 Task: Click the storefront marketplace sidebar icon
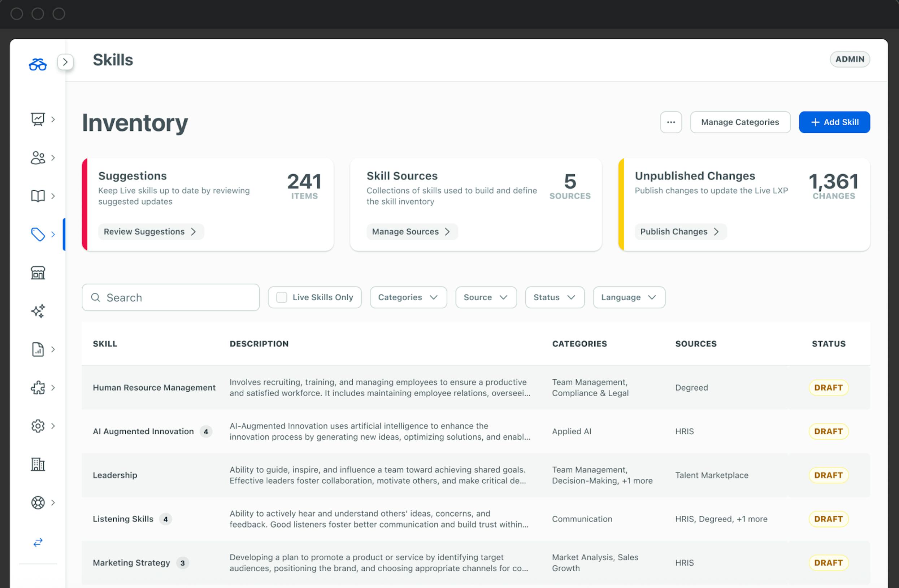(38, 273)
